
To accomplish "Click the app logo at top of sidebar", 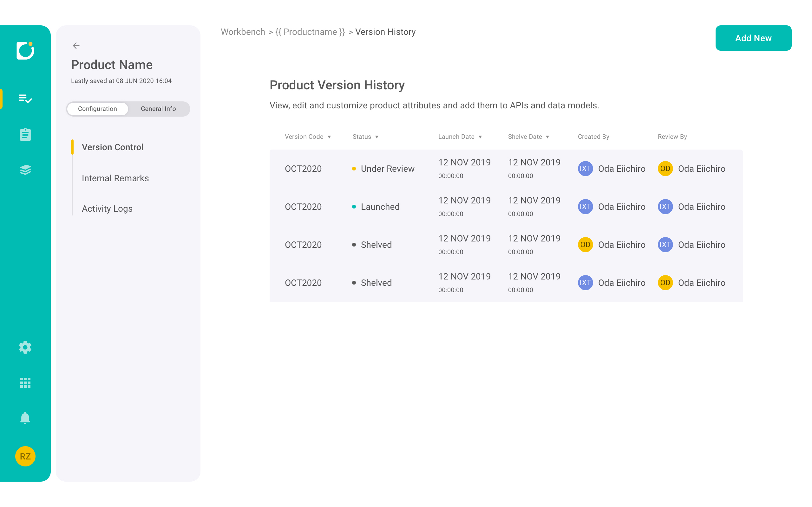I will point(25,51).
